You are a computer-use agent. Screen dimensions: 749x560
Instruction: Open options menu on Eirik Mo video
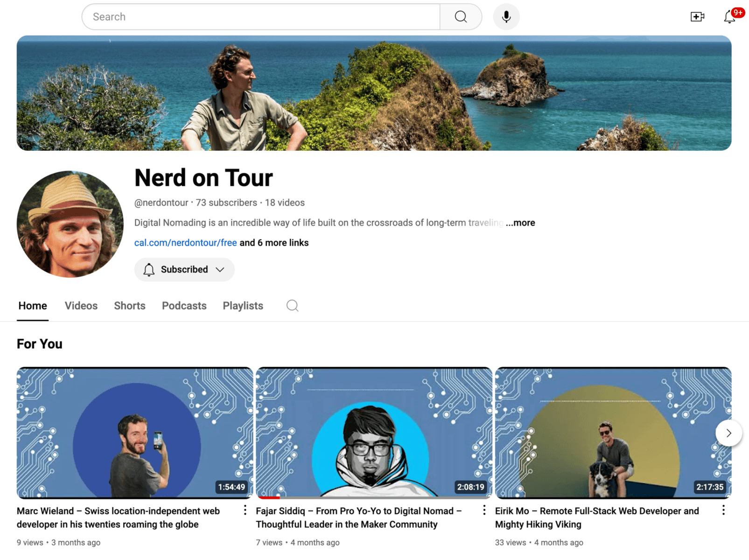723,511
